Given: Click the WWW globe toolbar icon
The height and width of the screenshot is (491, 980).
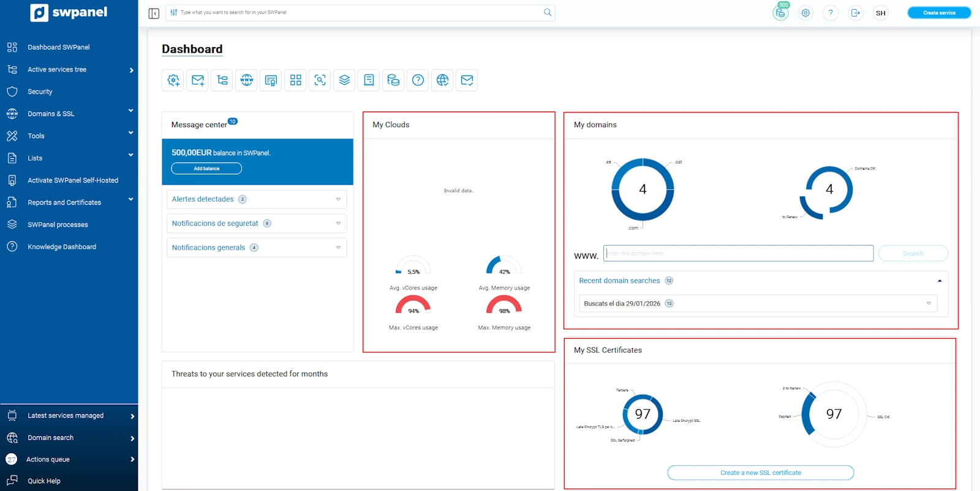Looking at the screenshot, I should click(x=247, y=80).
